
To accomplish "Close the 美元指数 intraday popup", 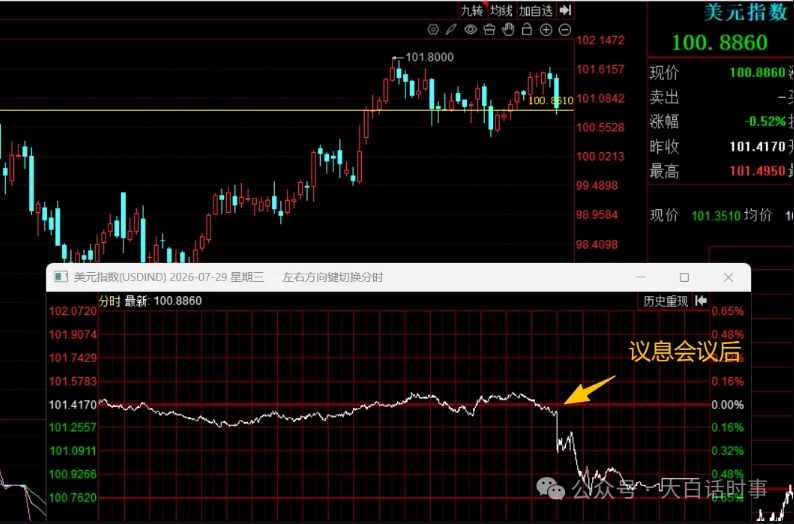I will [x=728, y=277].
